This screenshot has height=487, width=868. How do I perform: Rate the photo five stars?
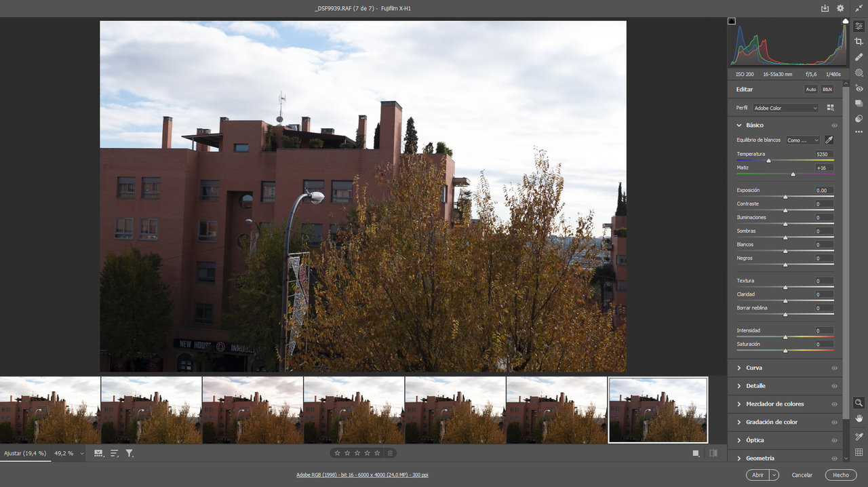click(377, 453)
